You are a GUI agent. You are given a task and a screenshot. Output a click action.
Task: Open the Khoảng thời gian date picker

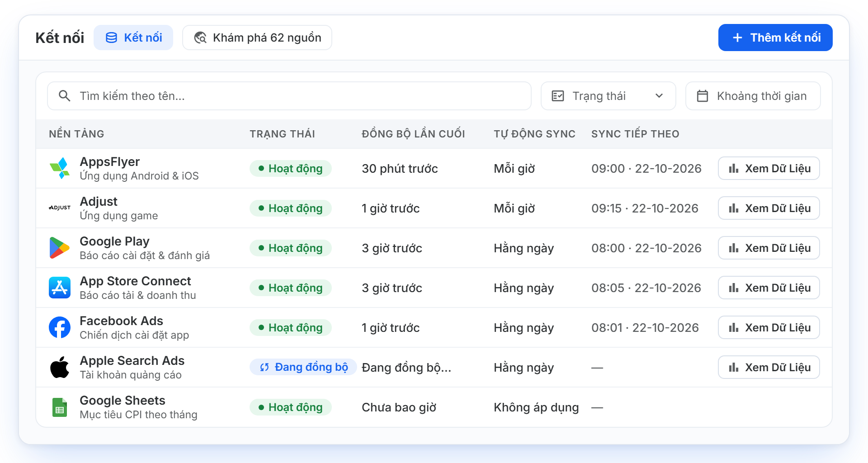[753, 96]
